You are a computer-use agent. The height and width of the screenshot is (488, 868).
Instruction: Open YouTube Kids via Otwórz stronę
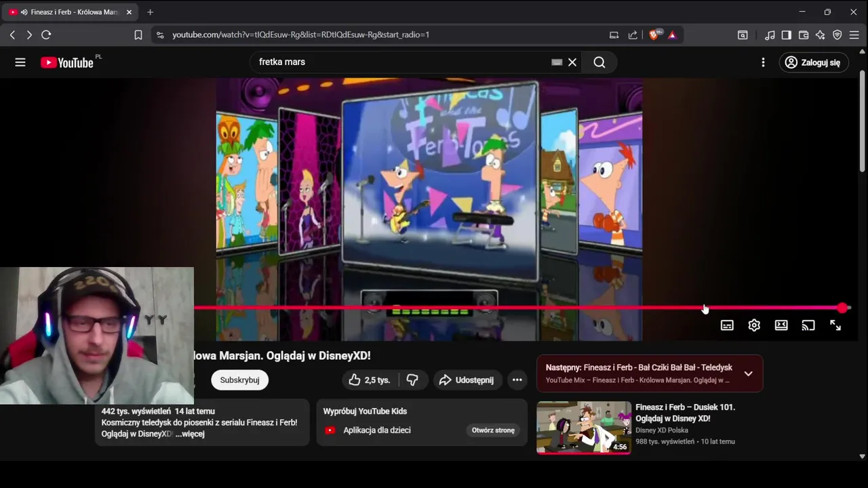tap(493, 430)
